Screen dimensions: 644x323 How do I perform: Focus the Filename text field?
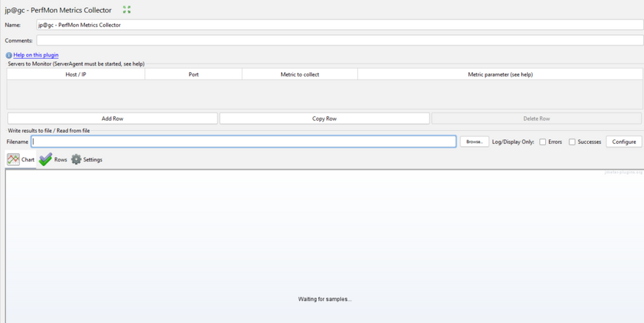point(244,142)
